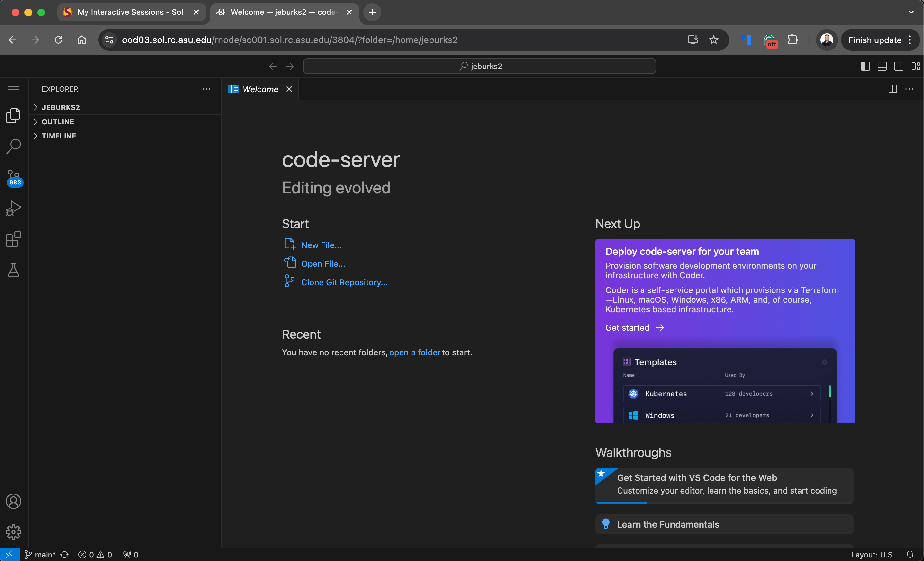Open the Extensions view
The image size is (924, 561).
point(14,239)
